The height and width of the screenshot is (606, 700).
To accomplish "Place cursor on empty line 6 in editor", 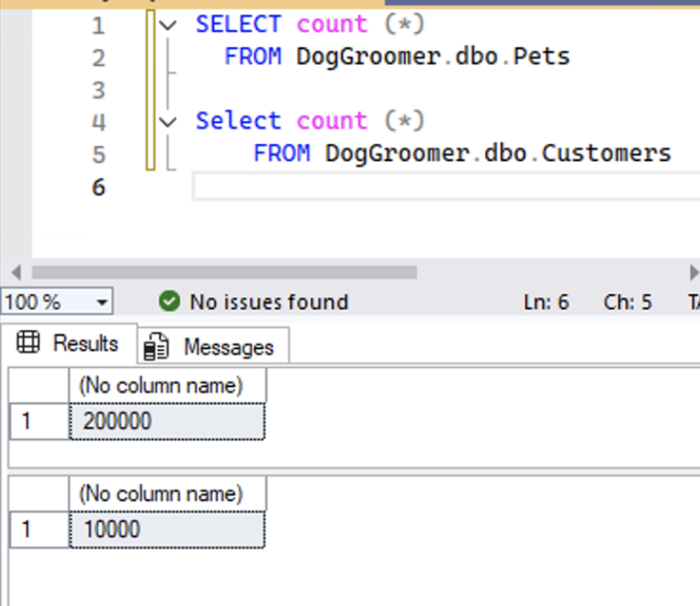I will (362, 187).
